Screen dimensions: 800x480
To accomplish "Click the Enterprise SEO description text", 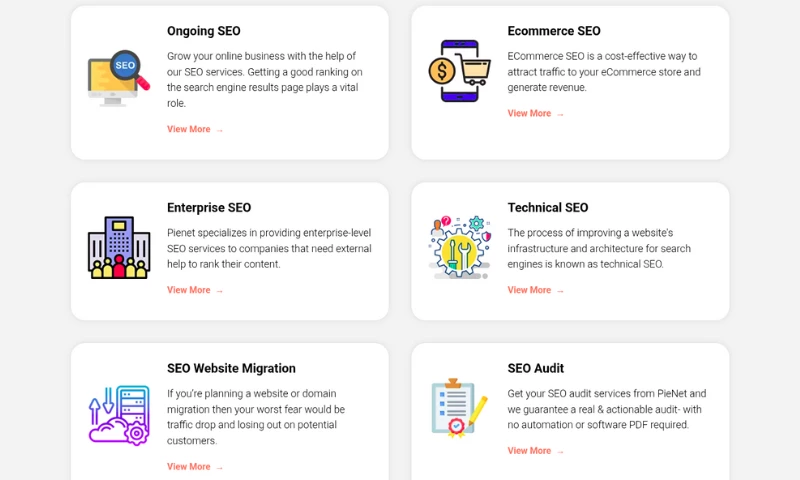I will (x=269, y=248).
